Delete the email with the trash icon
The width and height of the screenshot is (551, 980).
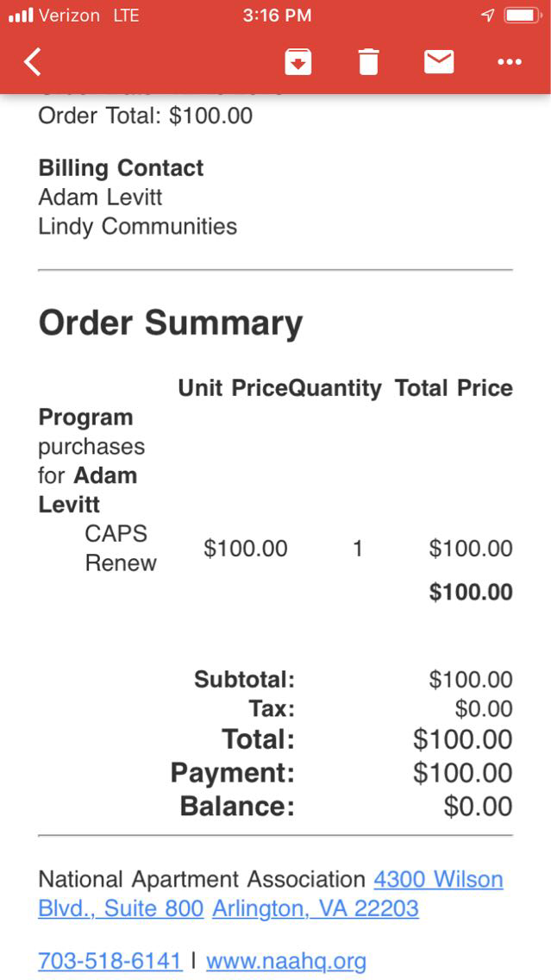pos(368,62)
